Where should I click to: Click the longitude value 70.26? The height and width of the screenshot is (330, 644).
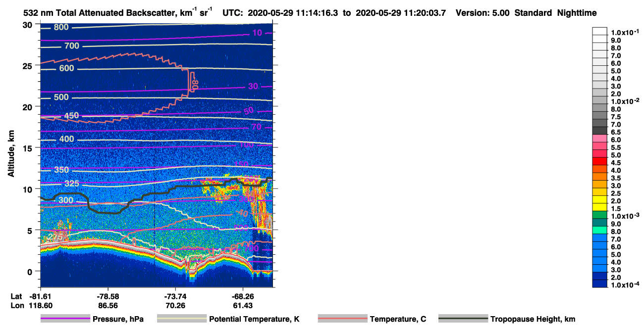tap(175, 306)
